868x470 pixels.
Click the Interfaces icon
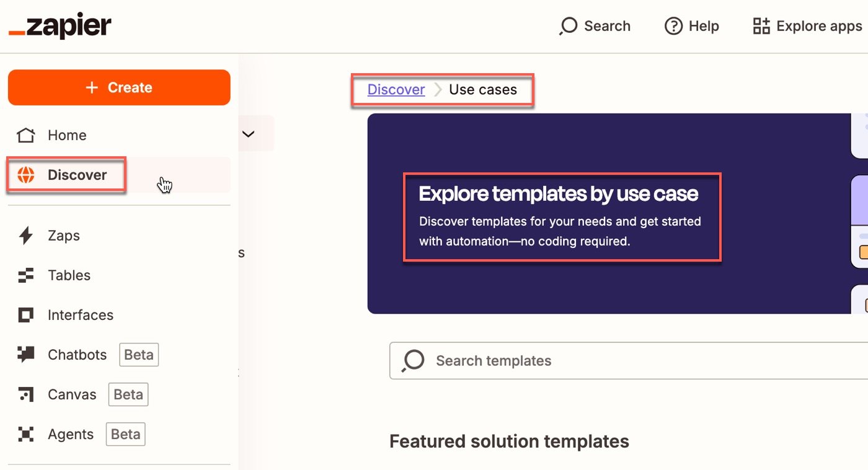pyautogui.click(x=25, y=315)
